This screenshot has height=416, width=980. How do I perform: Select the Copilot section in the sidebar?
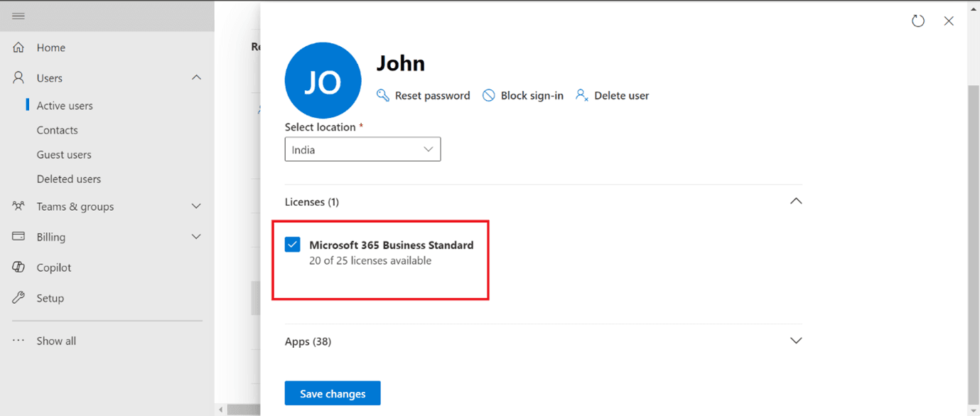click(x=53, y=267)
